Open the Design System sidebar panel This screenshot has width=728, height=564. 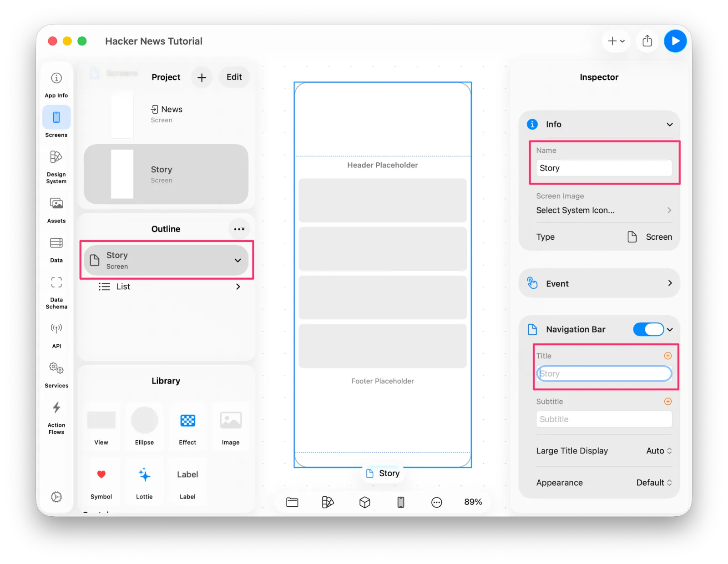(56, 166)
